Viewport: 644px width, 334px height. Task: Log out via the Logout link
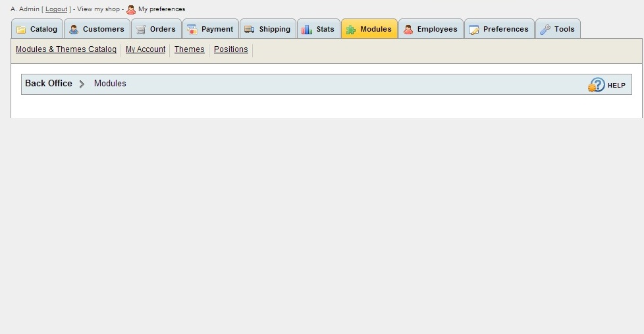tap(56, 9)
